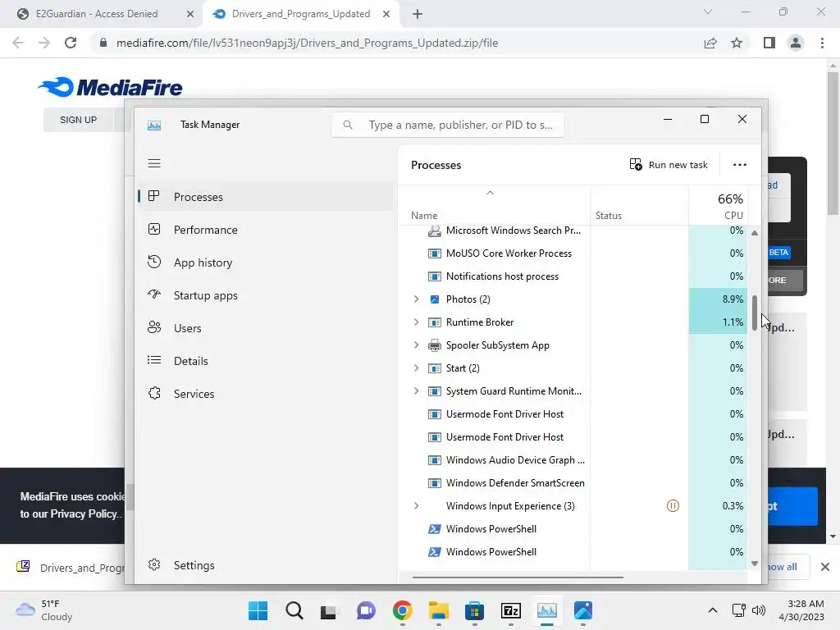Click the MediaFire logo

pyautogui.click(x=111, y=87)
